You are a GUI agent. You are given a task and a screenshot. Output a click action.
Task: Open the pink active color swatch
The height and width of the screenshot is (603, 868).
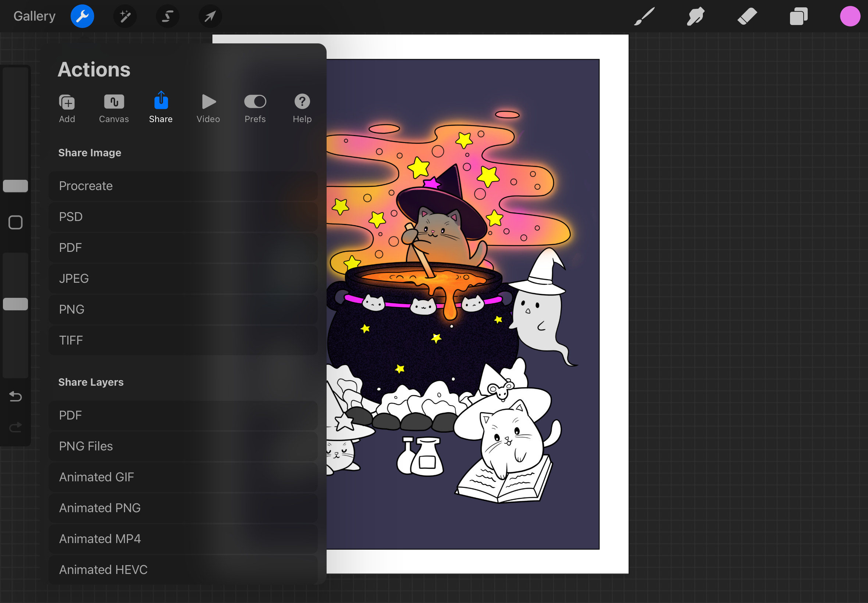click(x=850, y=16)
